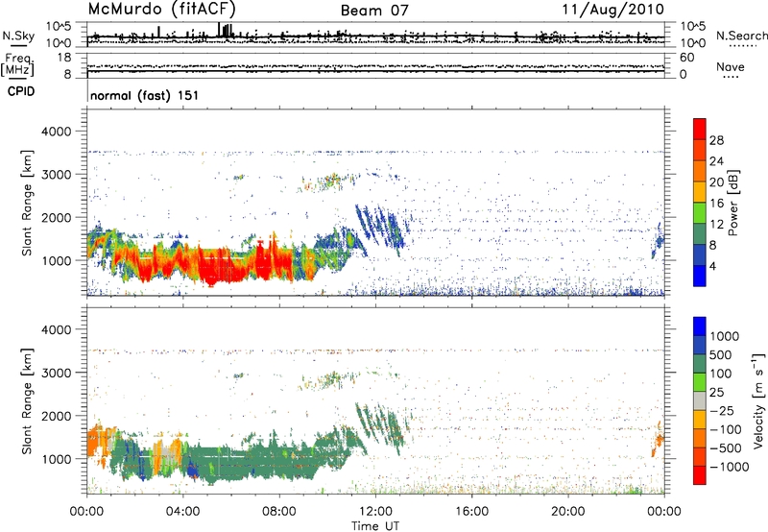Viewport: 768px width, 532px height.
Task: Click the 11/Aug/2010 date label
Action: coord(612,9)
